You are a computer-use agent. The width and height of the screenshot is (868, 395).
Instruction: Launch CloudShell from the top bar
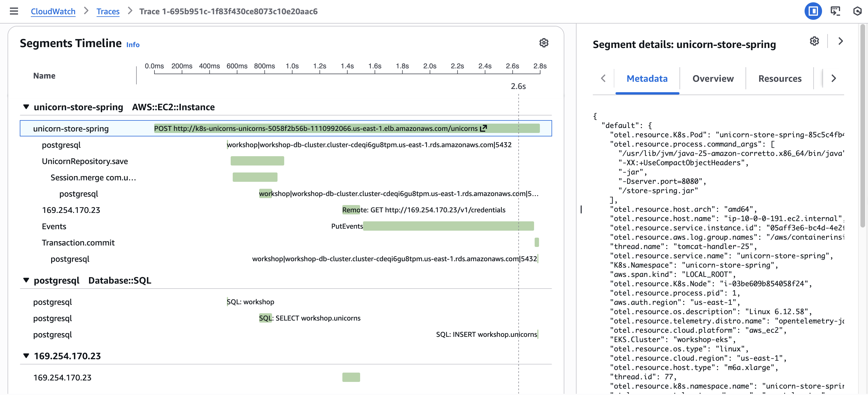pos(836,11)
